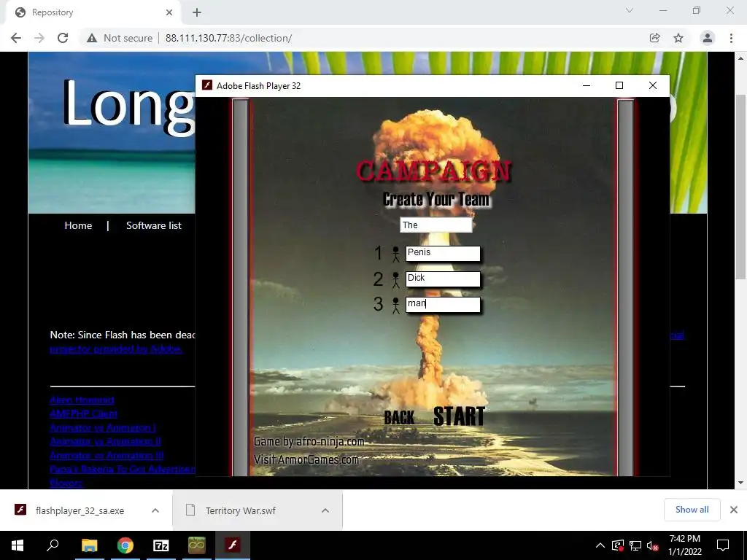747x560 pixels.
Task: Expand Territory War.swf download options
Action: click(325, 510)
